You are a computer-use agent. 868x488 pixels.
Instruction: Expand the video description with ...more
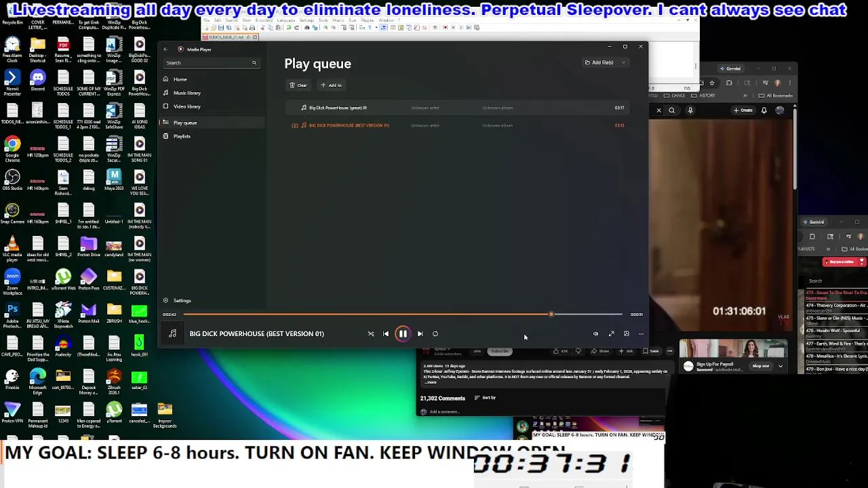coord(431,382)
